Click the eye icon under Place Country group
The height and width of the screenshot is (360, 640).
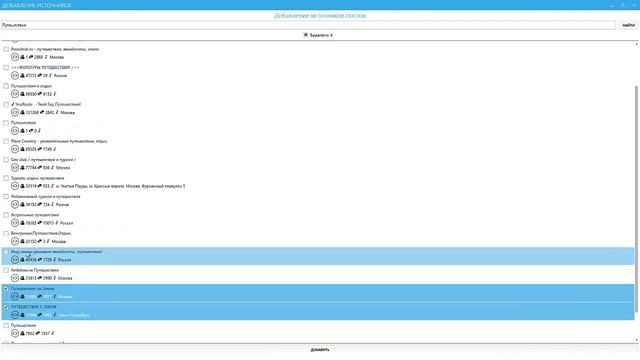coord(15,149)
